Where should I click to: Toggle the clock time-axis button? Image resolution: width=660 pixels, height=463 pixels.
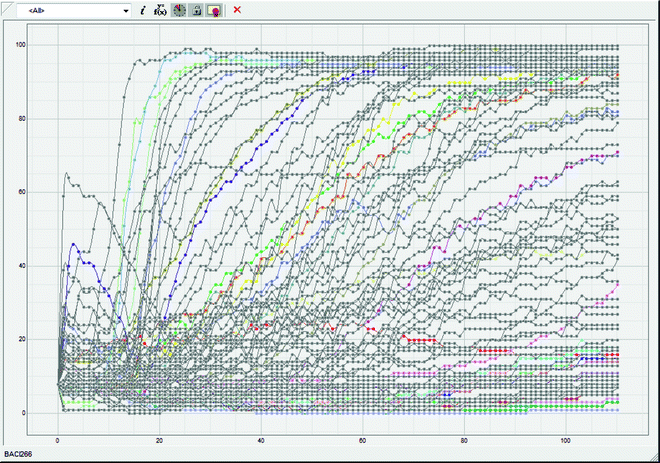179,10
